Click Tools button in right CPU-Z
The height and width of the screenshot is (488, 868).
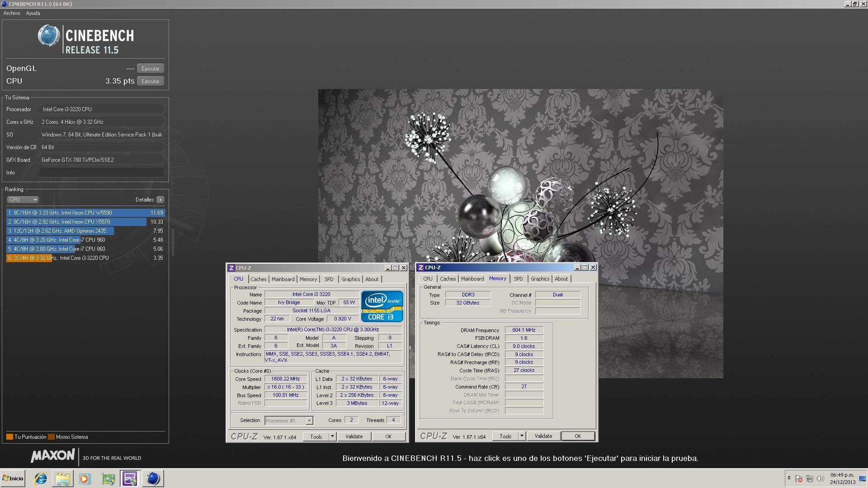(x=505, y=436)
